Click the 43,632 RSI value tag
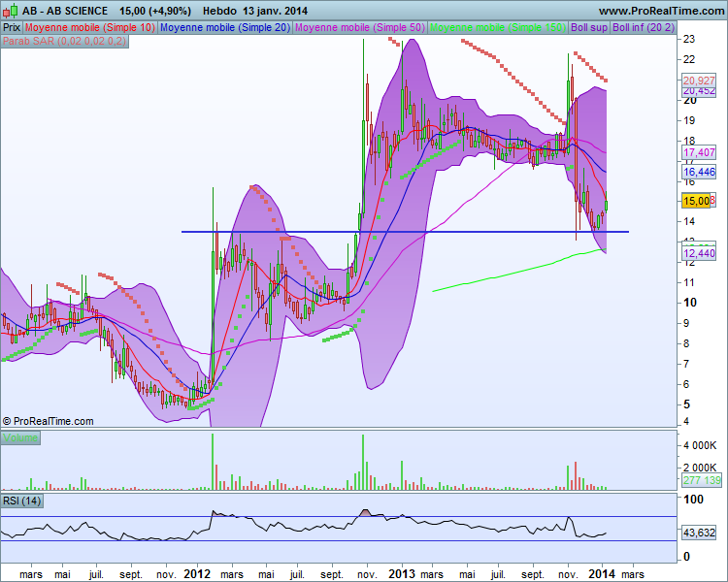The width and height of the screenshot is (728, 582). [699, 533]
